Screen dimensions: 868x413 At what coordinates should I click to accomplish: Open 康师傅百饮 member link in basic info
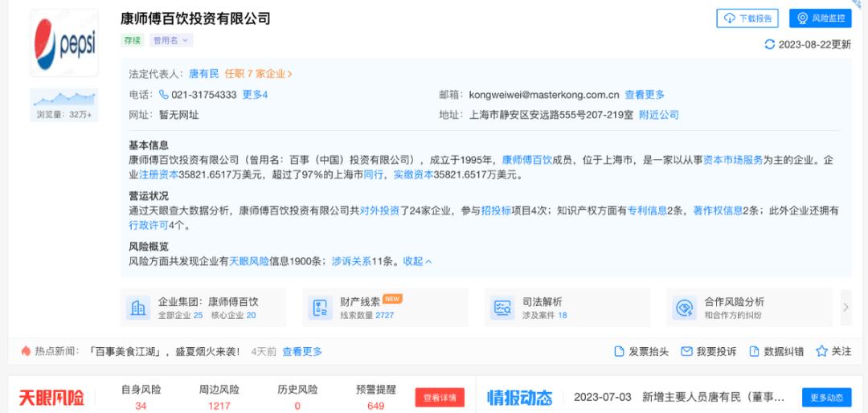pos(527,160)
